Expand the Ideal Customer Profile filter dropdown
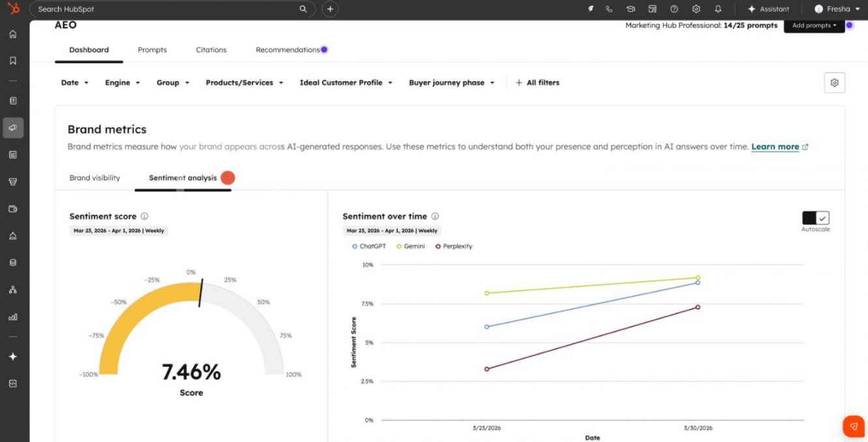Viewport: 868px width, 442px height. click(346, 83)
